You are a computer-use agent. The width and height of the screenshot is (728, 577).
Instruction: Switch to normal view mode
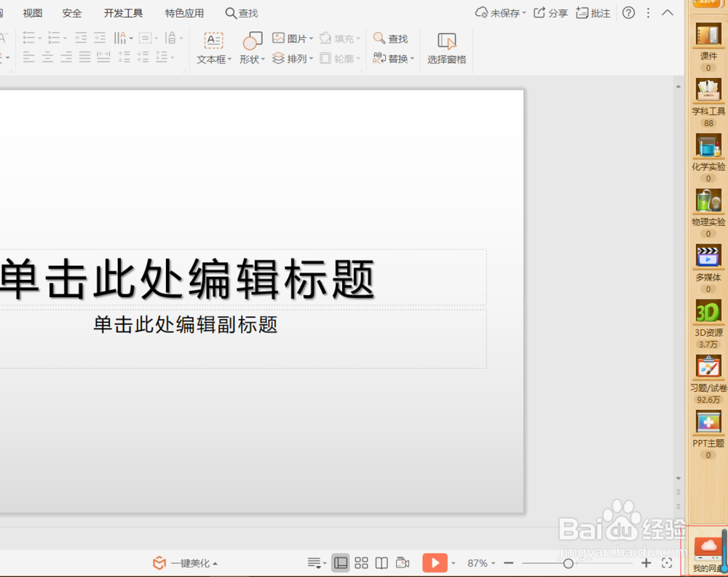(340, 562)
